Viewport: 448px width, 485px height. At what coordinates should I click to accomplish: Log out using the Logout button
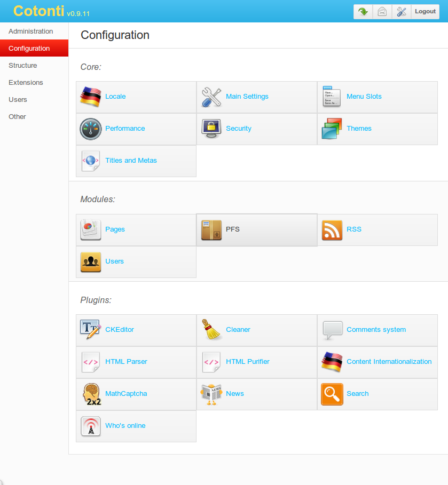pyautogui.click(x=425, y=12)
